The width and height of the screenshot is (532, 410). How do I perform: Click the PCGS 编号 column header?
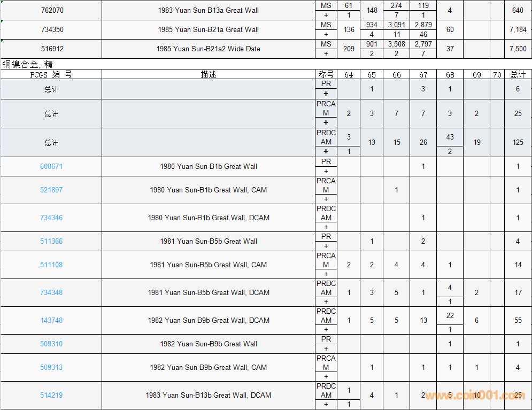[51, 75]
